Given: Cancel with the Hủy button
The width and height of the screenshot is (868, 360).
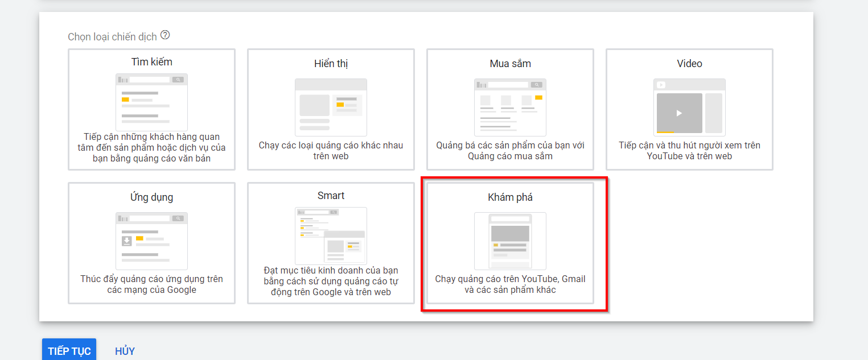Looking at the screenshot, I should (125, 351).
